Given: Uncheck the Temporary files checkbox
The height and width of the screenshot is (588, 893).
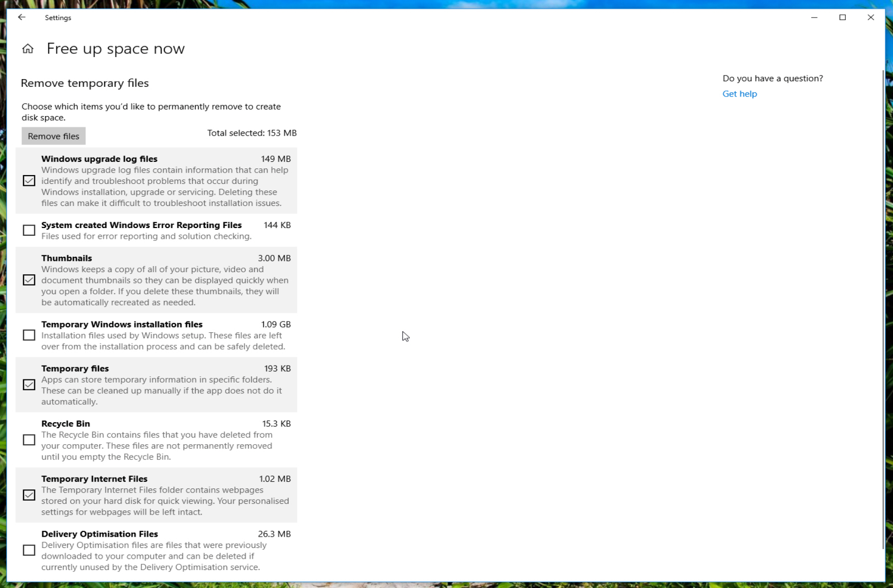Looking at the screenshot, I should click(29, 385).
